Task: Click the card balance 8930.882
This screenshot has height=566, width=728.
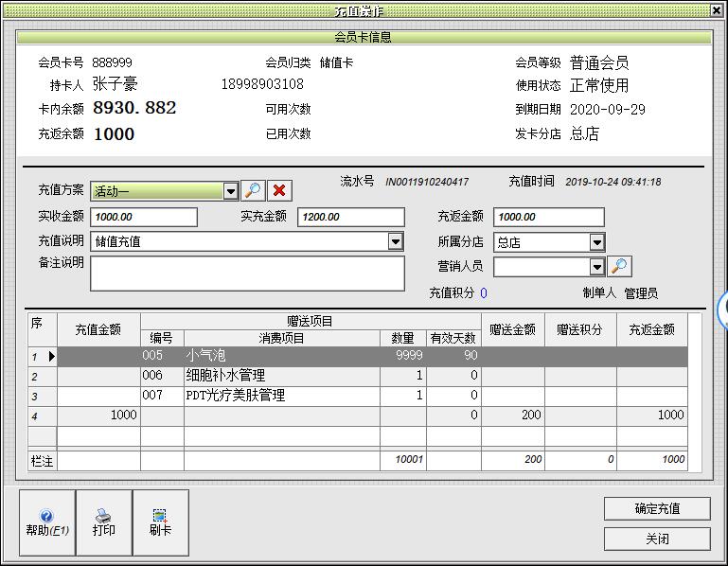Action: tap(134, 108)
